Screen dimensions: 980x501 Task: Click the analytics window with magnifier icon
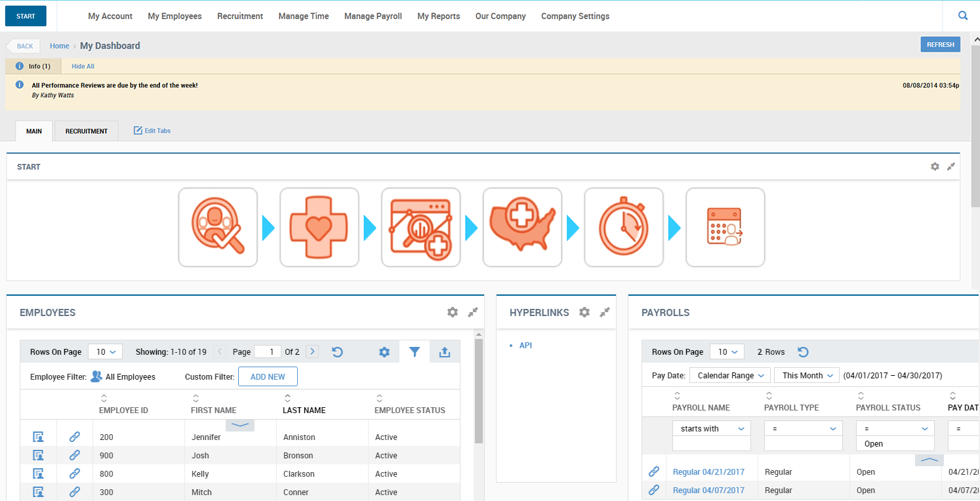pos(420,228)
